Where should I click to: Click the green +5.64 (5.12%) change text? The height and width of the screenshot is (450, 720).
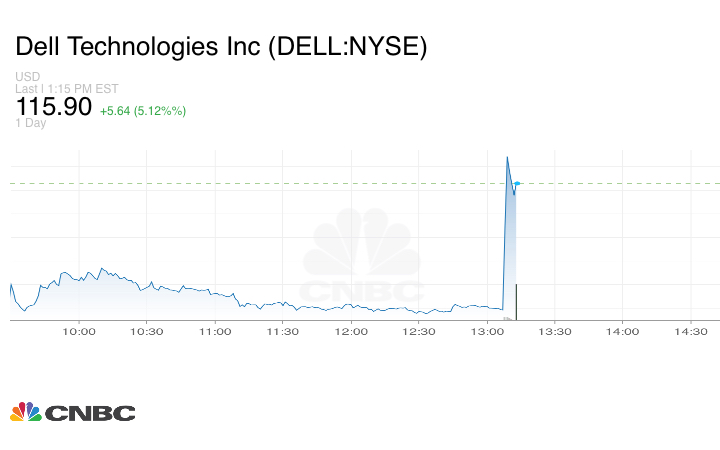click(x=142, y=110)
